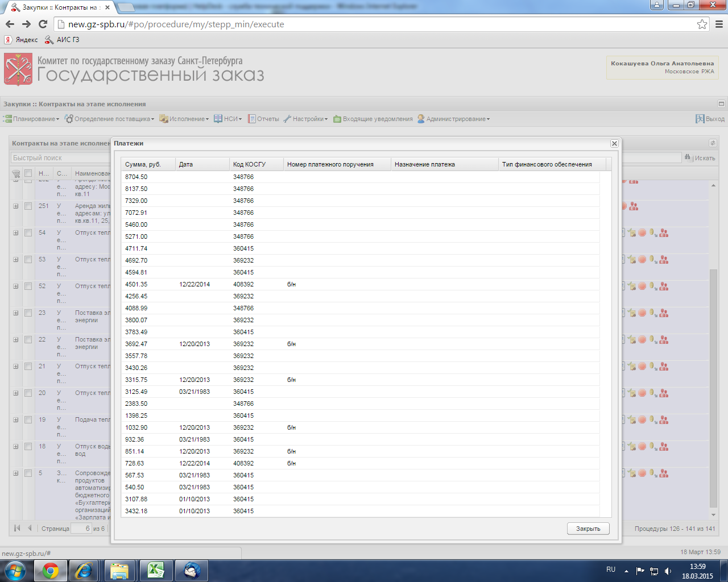
Task: Open Входящие уведомления menu item
Action: (x=373, y=119)
